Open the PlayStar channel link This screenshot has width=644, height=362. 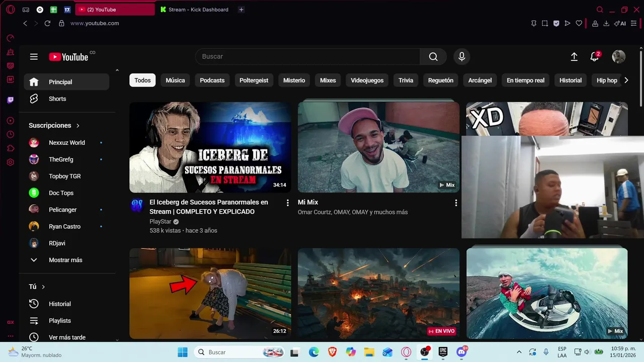[x=159, y=221]
